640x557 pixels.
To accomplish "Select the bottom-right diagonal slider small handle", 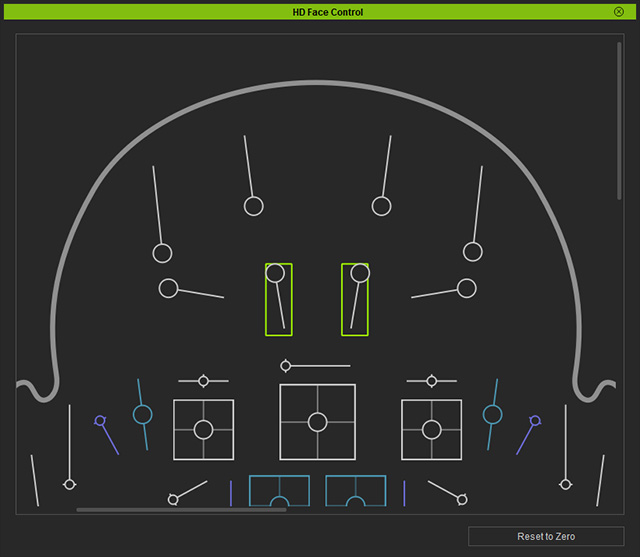I will (x=462, y=499).
